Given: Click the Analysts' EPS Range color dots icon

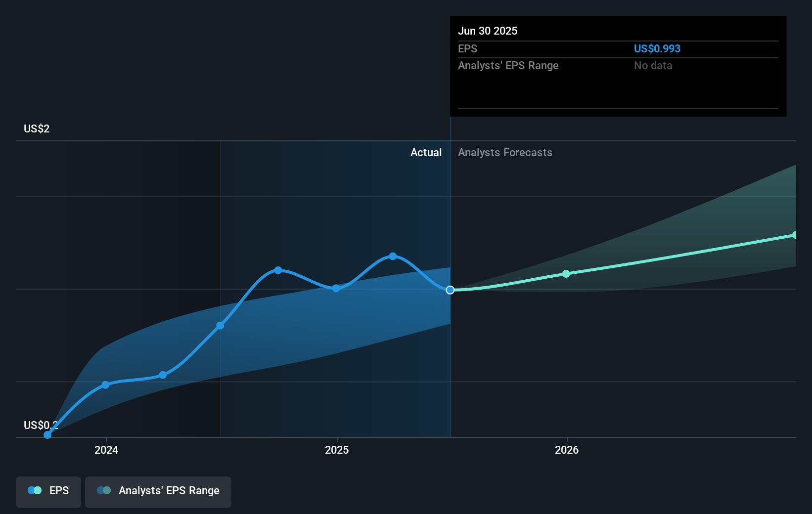Looking at the screenshot, I should pos(104,491).
